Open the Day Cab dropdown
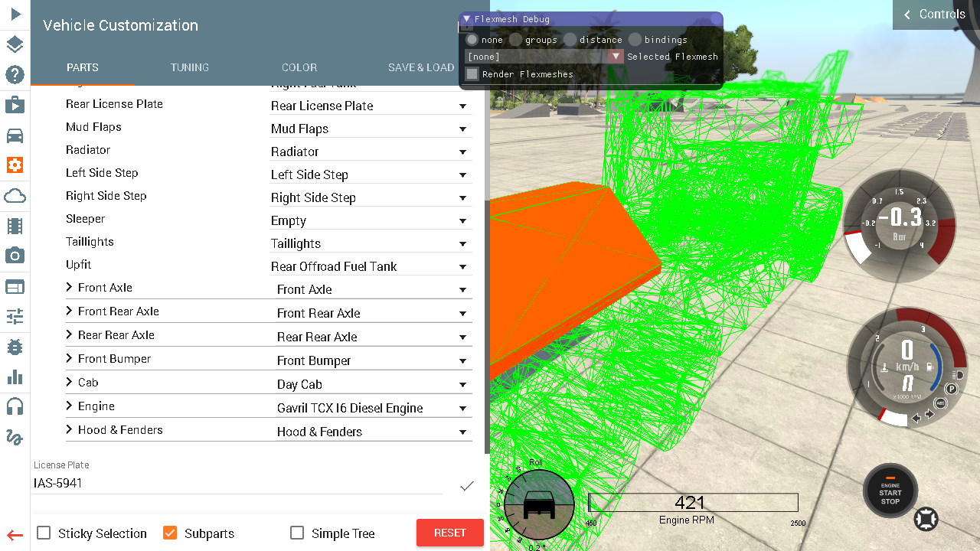This screenshot has height=551, width=980. [x=374, y=384]
